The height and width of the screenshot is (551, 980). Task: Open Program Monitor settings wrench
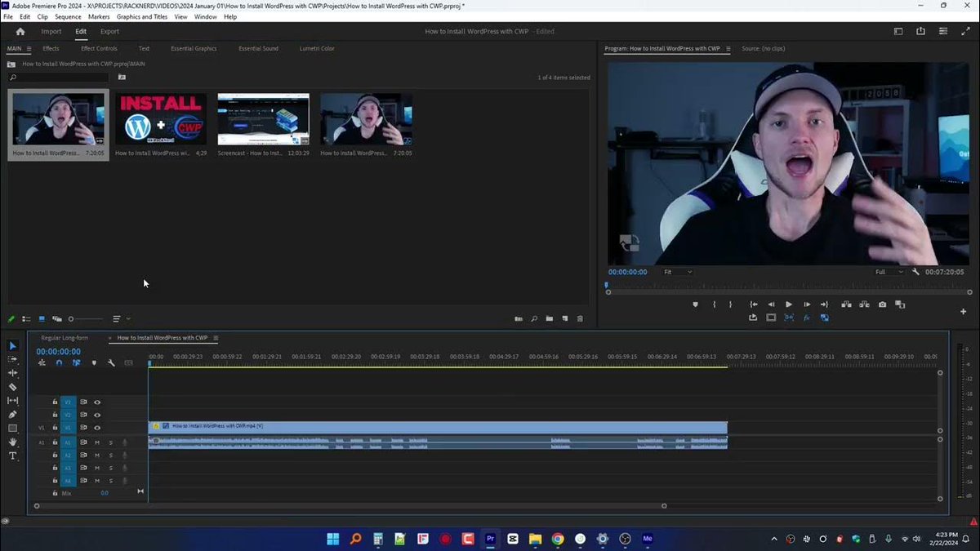pyautogui.click(x=916, y=272)
